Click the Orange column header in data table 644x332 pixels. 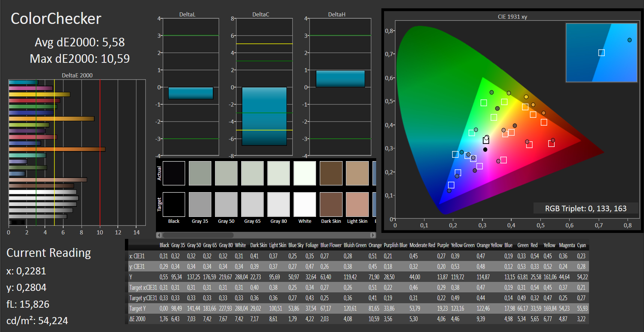coord(375,245)
